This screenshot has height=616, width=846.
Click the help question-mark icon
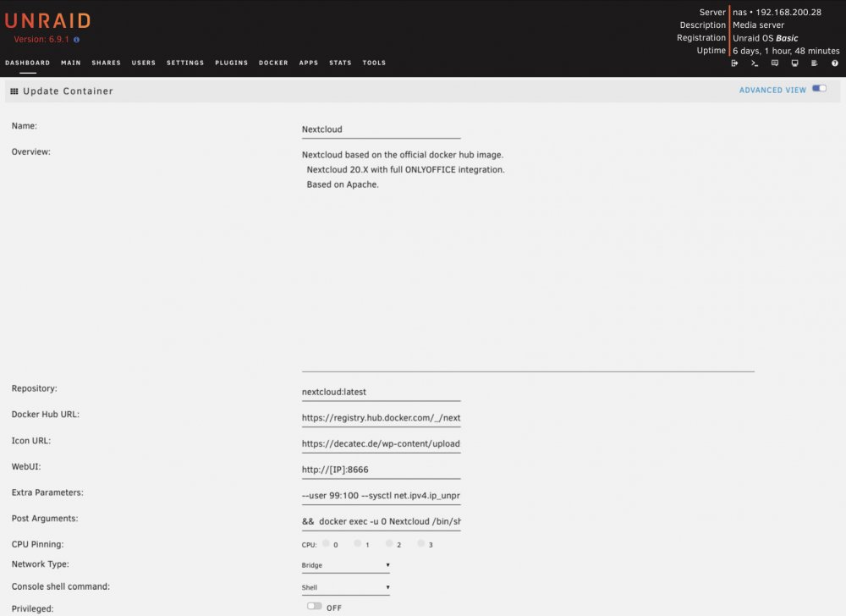point(835,63)
